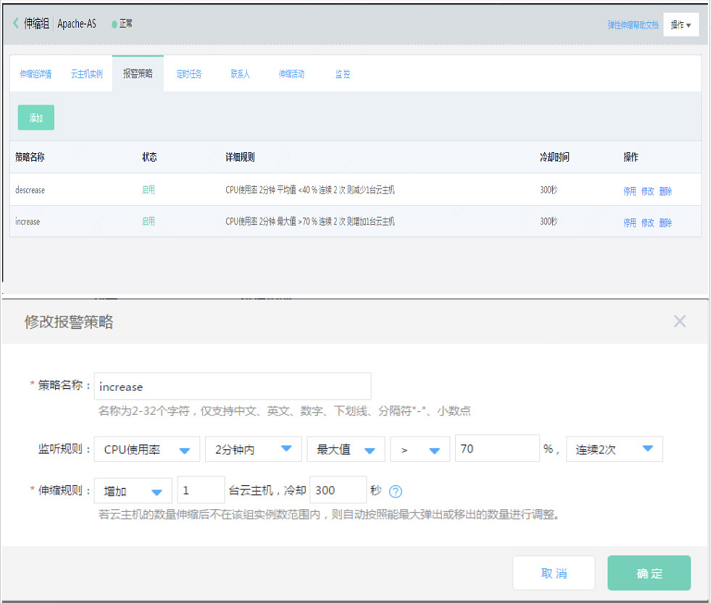Click 停用 for the descrease policy
The image size is (711, 603).
(x=629, y=191)
